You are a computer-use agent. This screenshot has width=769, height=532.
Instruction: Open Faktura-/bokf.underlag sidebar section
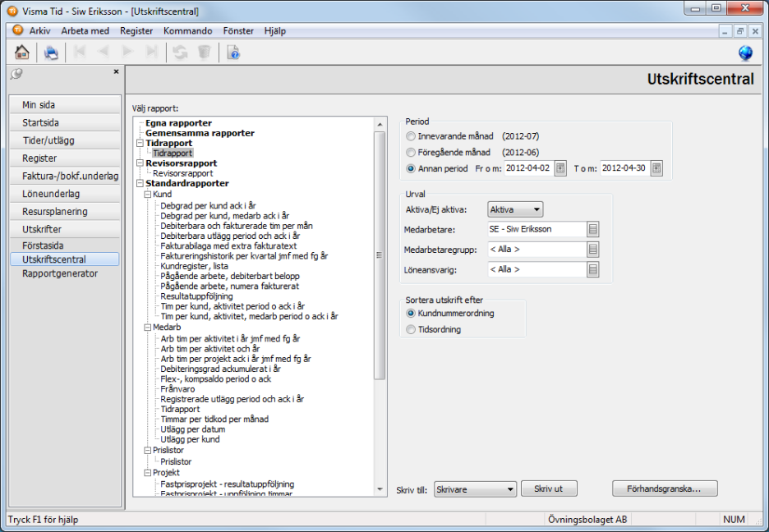(65, 176)
